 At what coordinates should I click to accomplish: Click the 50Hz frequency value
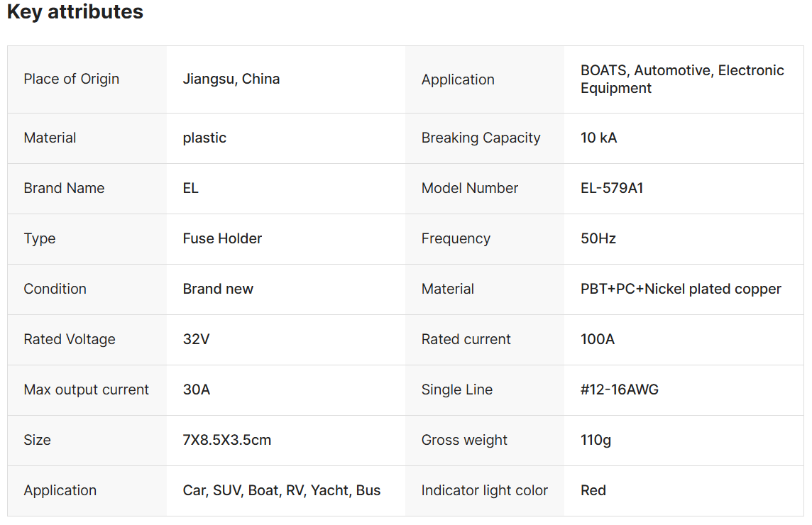[598, 238]
